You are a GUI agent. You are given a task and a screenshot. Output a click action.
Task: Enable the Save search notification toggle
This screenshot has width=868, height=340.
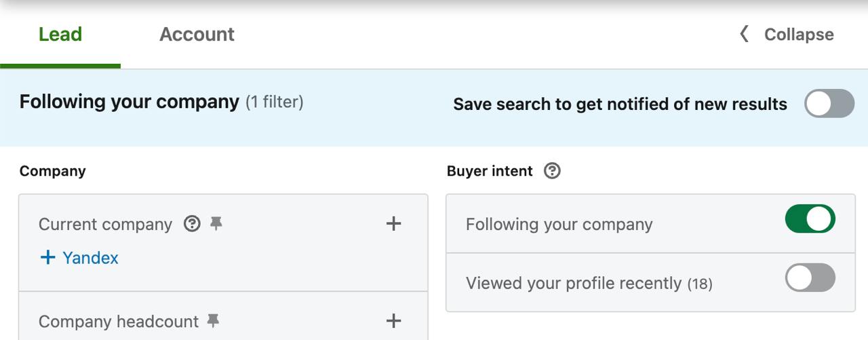pyautogui.click(x=829, y=104)
